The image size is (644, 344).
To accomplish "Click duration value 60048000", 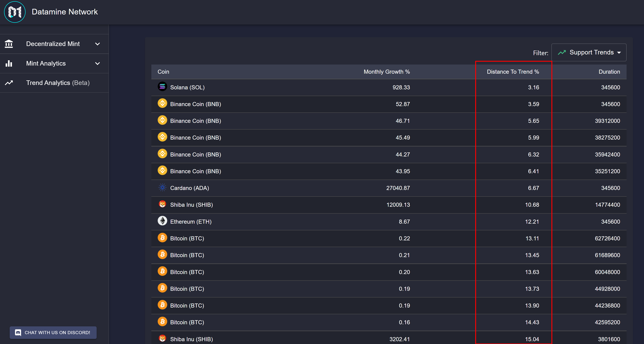I will (x=607, y=272).
